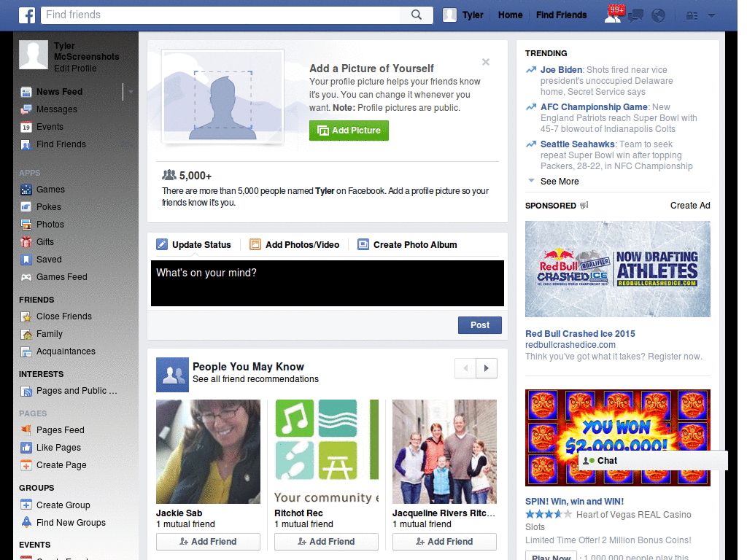Click the Close Friends star icon
The image size is (747, 560).
tap(26, 316)
